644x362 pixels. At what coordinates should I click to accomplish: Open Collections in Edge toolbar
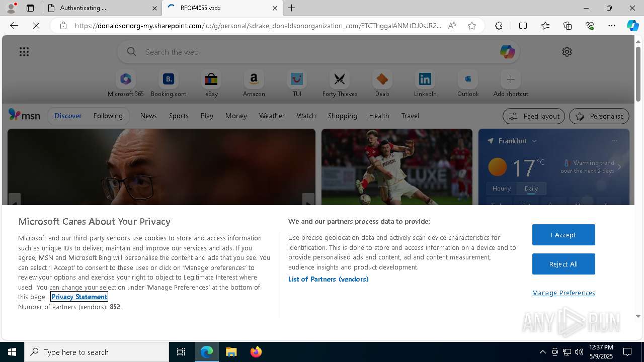tap(568, 26)
